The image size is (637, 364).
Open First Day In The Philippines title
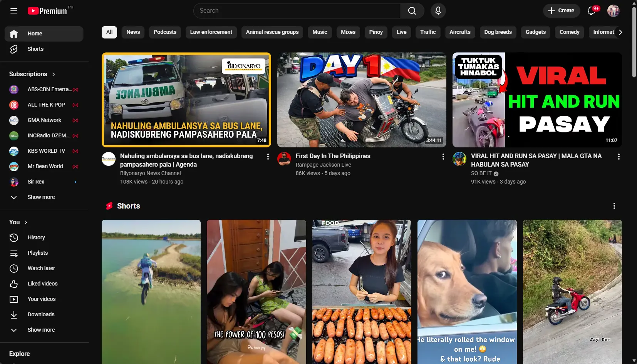333,156
